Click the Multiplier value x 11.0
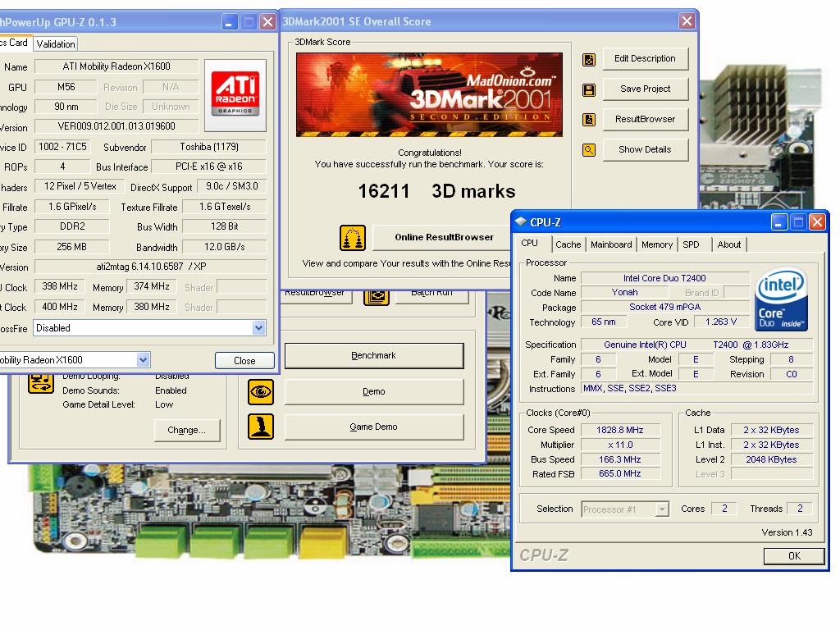The image size is (840, 630). (620, 445)
